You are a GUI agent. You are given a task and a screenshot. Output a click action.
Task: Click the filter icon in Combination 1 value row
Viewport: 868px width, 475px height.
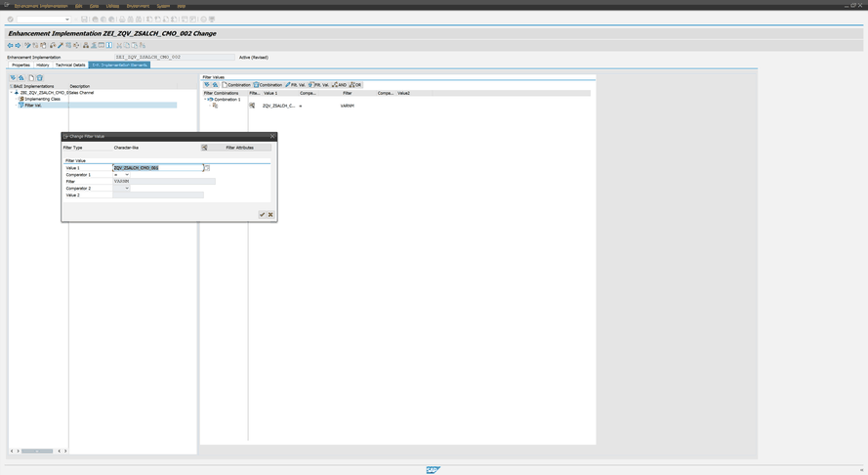click(253, 106)
